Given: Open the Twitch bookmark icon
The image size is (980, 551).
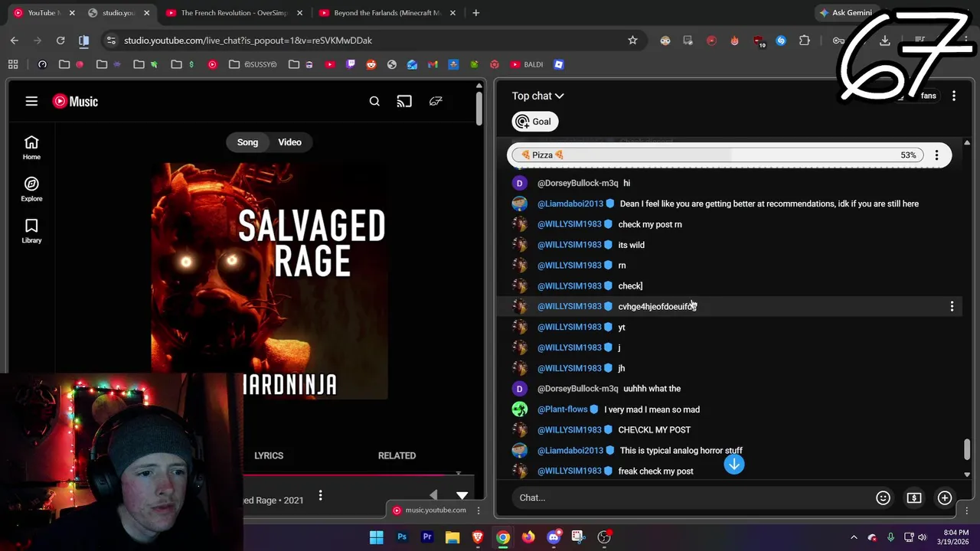Looking at the screenshot, I should (351, 64).
